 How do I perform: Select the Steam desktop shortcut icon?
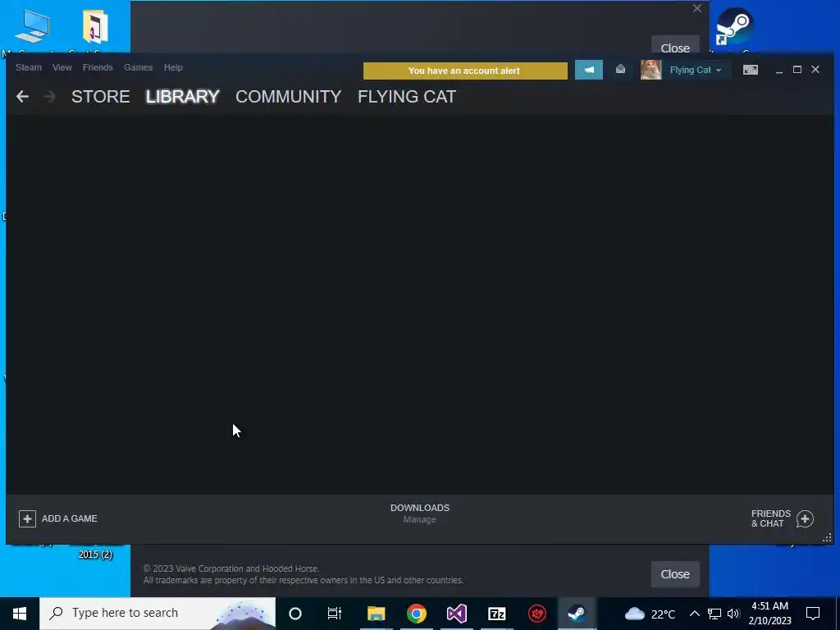coord(734,27)
